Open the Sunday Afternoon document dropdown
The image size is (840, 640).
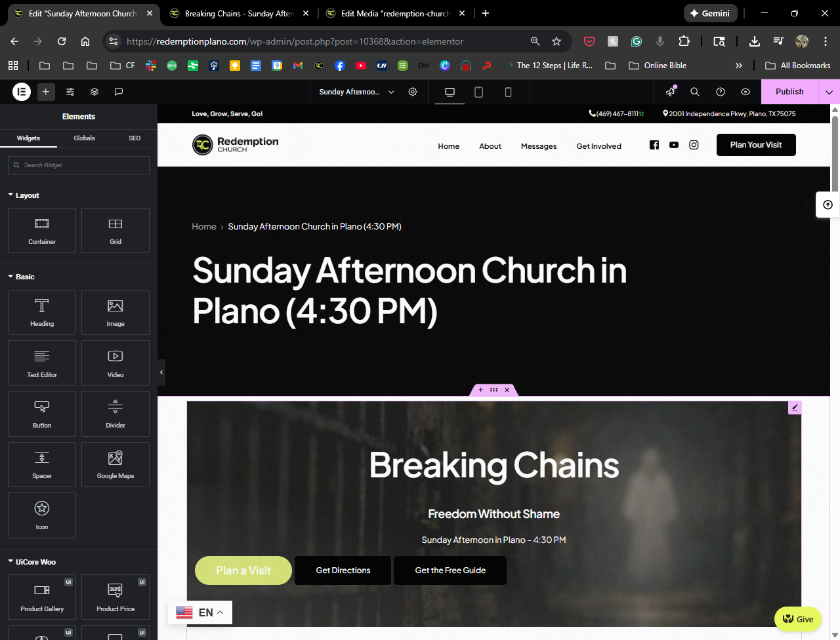356,92
